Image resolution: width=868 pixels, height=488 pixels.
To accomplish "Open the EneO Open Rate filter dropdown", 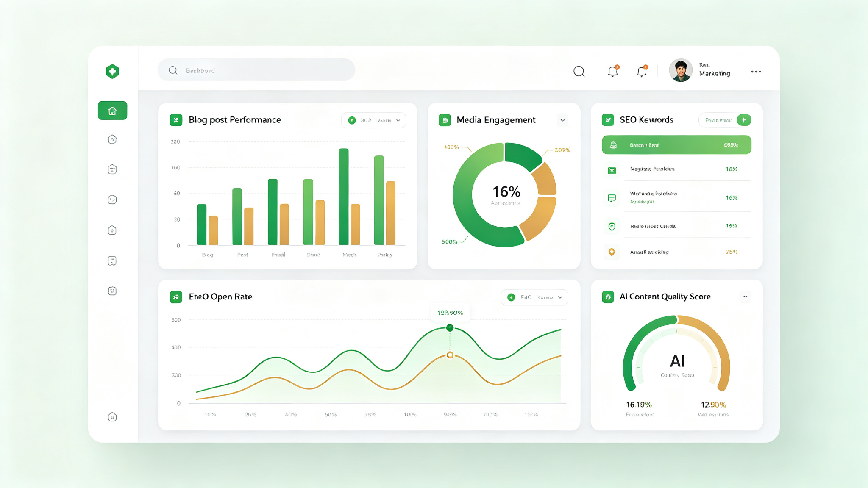I will (x=534, y=297).
